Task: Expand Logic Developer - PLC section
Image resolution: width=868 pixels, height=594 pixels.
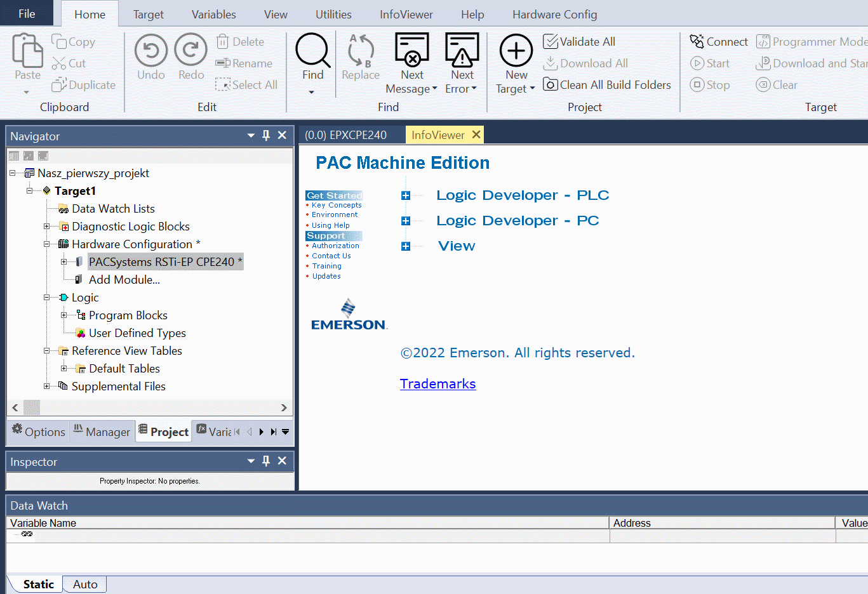Action: [406, 195]
